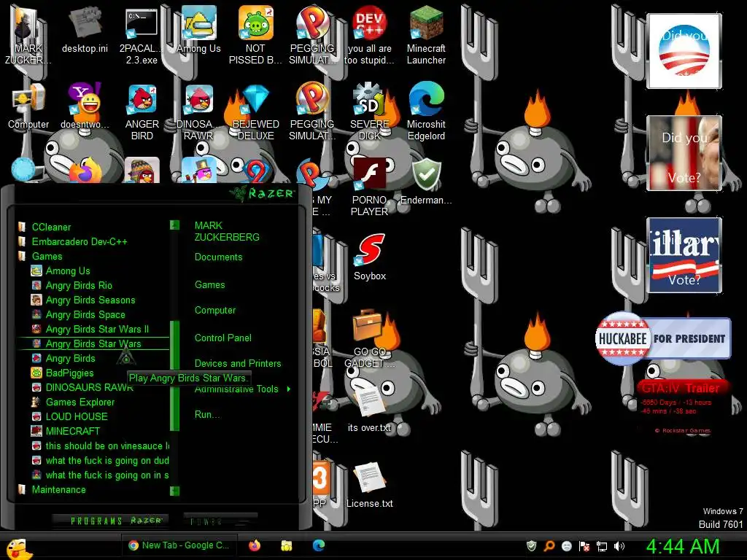Open the Yahoo 'doesntwo...' desktop icon
The width and height of the screenshot is (747, 560).
[x=85, y=106]
